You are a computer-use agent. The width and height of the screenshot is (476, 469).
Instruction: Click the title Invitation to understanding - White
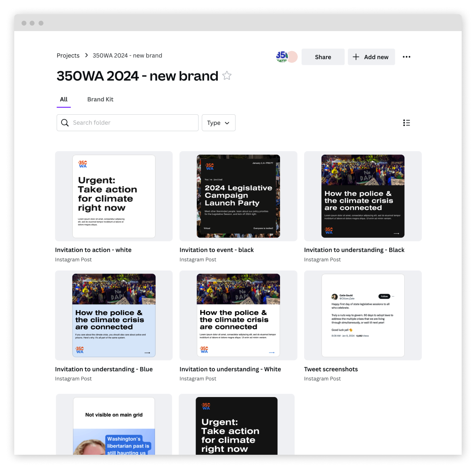[230, 369]
